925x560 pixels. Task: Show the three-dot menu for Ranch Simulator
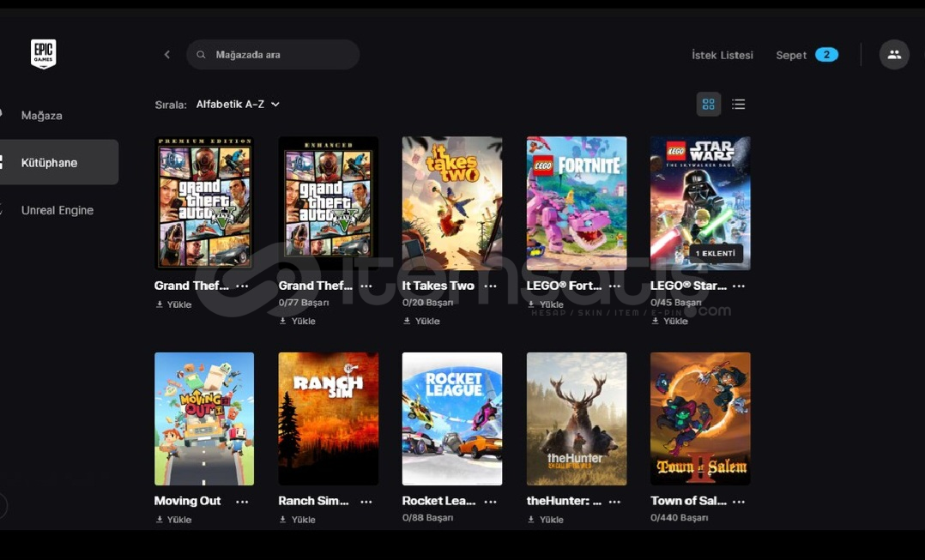tap(366, 502)
